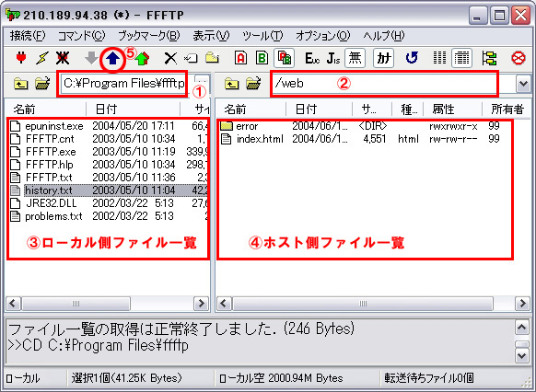Click the Rename icon in toolbar

pos(191,58)
